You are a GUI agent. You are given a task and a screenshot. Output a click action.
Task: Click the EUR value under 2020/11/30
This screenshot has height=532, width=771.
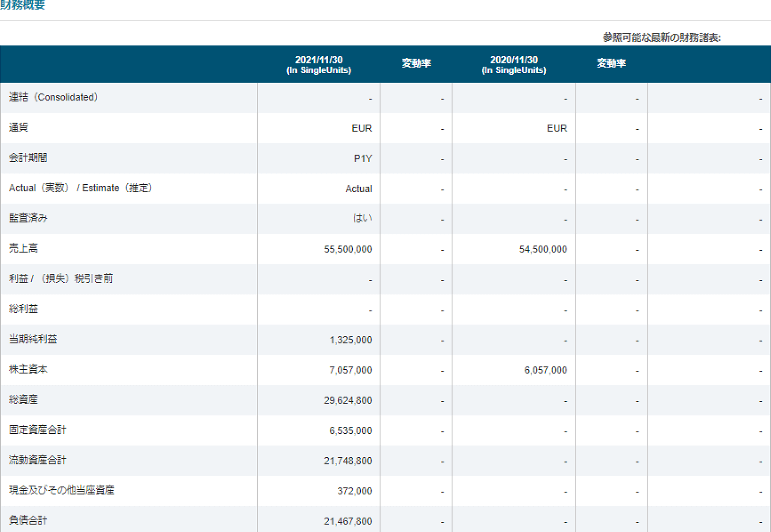556,128
